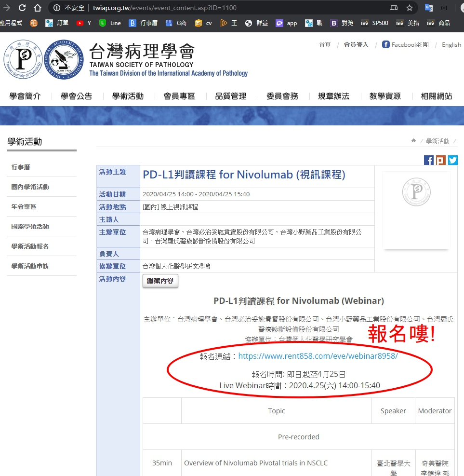Viewport: 464px width, 476px height.
Task: Click the Taiwan Society of Pathology P logo
Action: (x=23, y=59)
